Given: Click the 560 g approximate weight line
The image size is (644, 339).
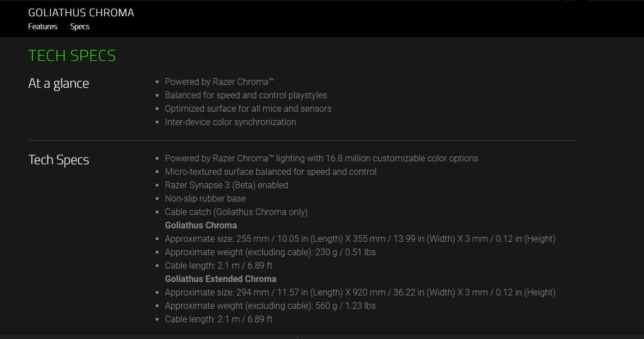Looking at the screenshot, I should point(270,305).
